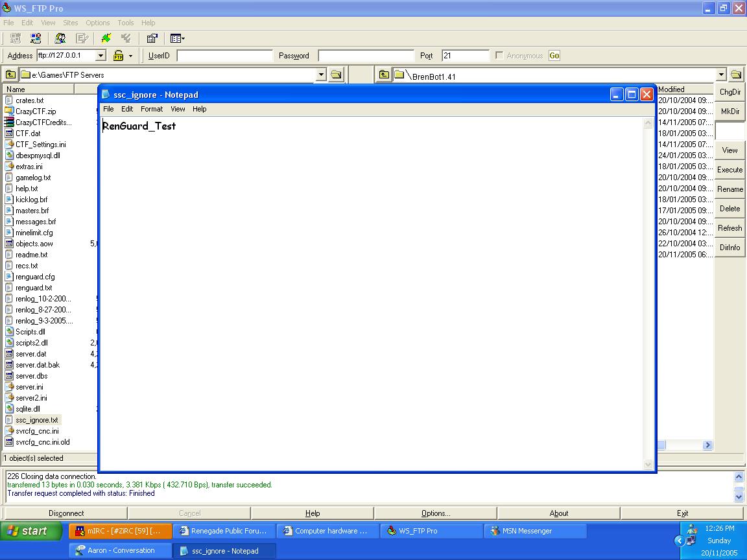Image resolution: width=747 pixels, height=560 pixels.
Task: Open the remote path BrenBot1.41 dropdown
Action: coord(721,75)
